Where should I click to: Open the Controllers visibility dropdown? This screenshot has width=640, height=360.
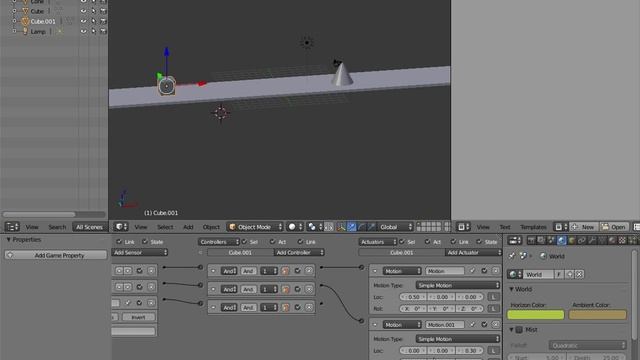point(219,242)
